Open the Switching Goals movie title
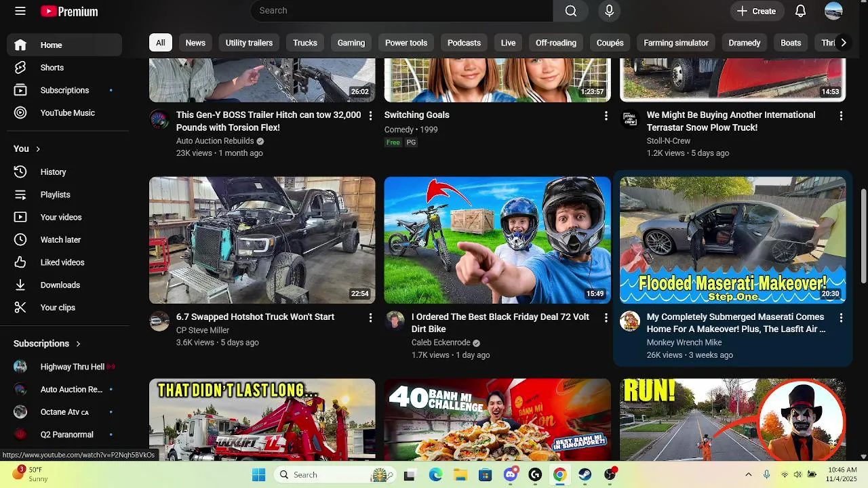Screen dimensions: 868x488 tap(416, 115)
